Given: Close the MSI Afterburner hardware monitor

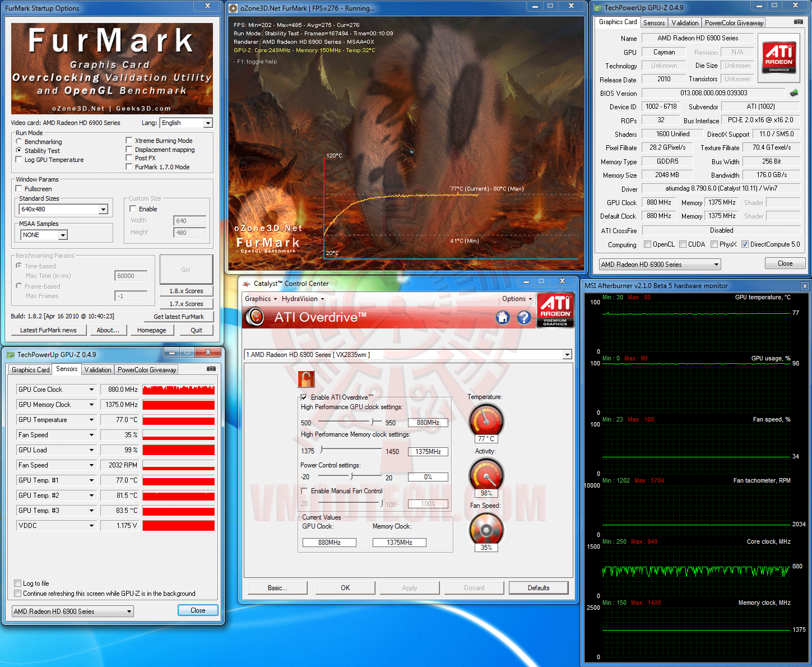Looking at the screenshot, I should [805, 286].
